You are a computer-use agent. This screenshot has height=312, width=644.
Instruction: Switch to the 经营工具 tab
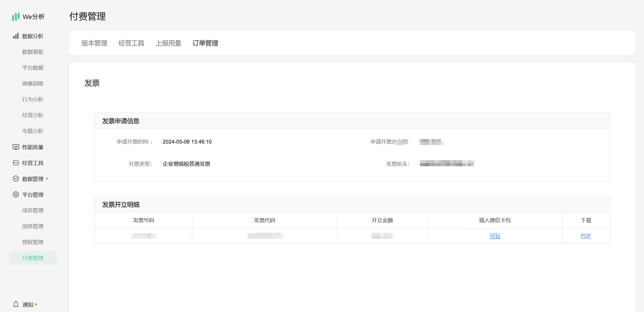(131, 43)
